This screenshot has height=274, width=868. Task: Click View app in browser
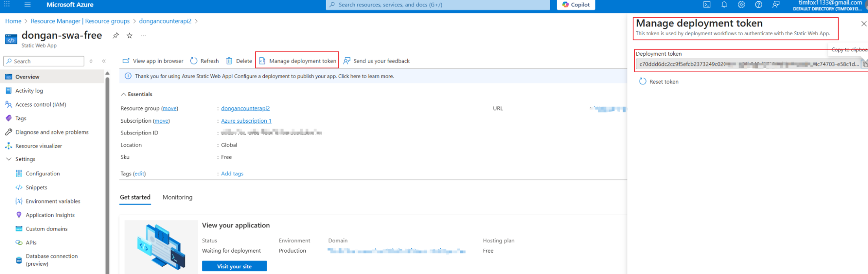point(153,61)
